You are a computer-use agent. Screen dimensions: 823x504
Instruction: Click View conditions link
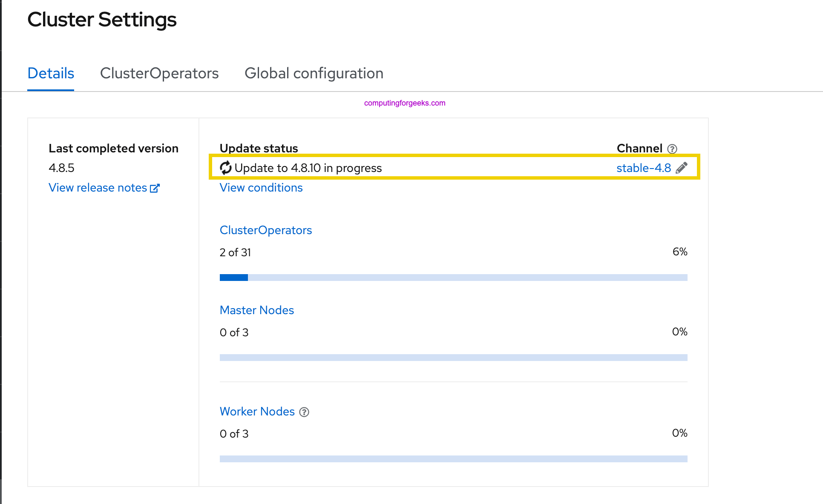(x=261, y=187)
